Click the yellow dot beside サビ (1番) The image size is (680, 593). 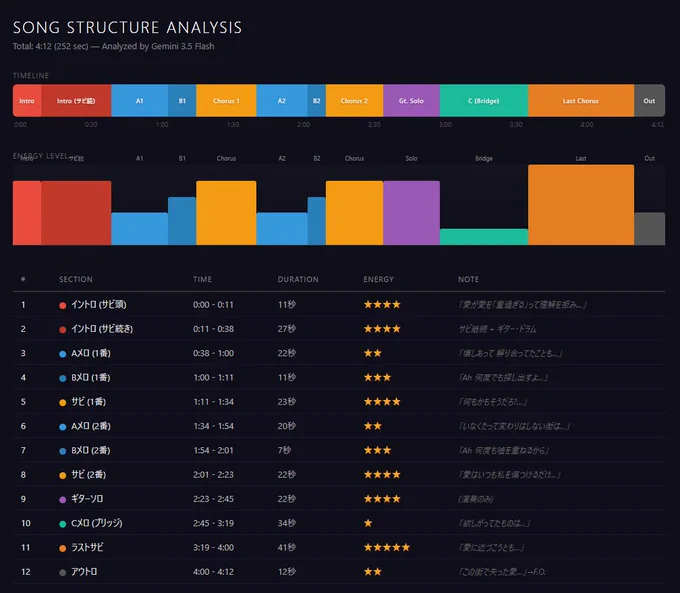click(62, 403)
